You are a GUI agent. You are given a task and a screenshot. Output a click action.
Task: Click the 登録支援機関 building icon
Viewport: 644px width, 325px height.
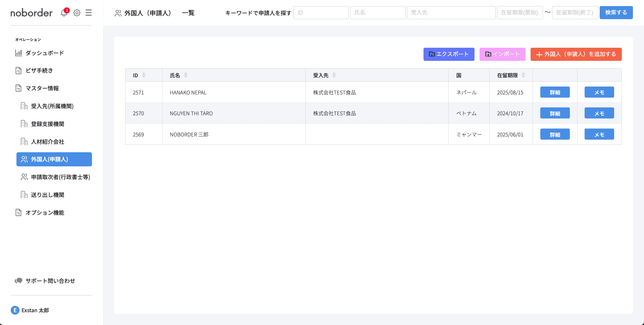pos(24,124)
